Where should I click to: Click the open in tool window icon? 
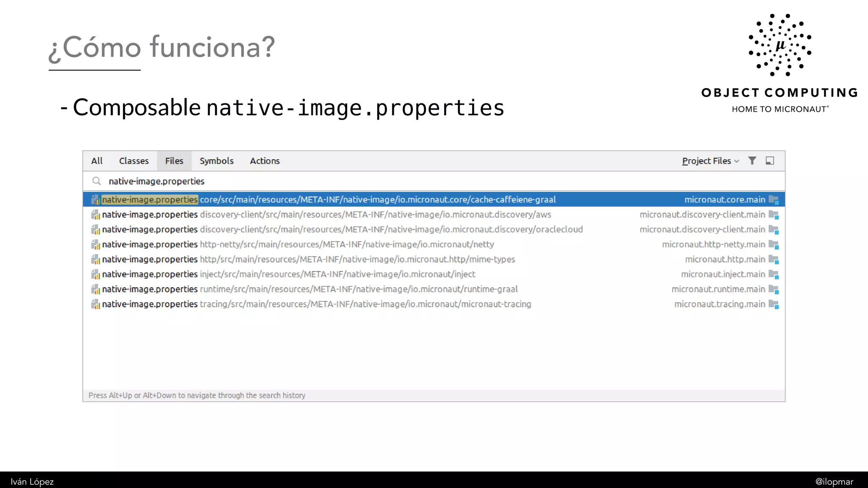click(x=770, y=161)
